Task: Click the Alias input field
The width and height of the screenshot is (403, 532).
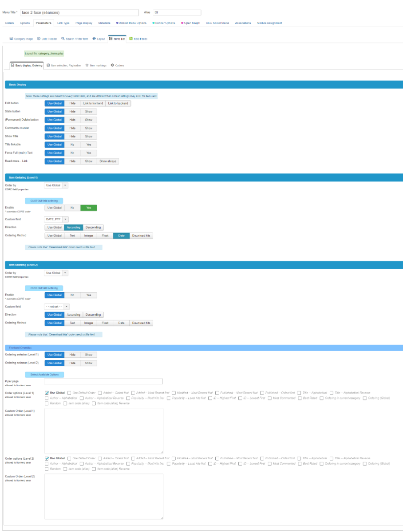Action: point(177,12)
